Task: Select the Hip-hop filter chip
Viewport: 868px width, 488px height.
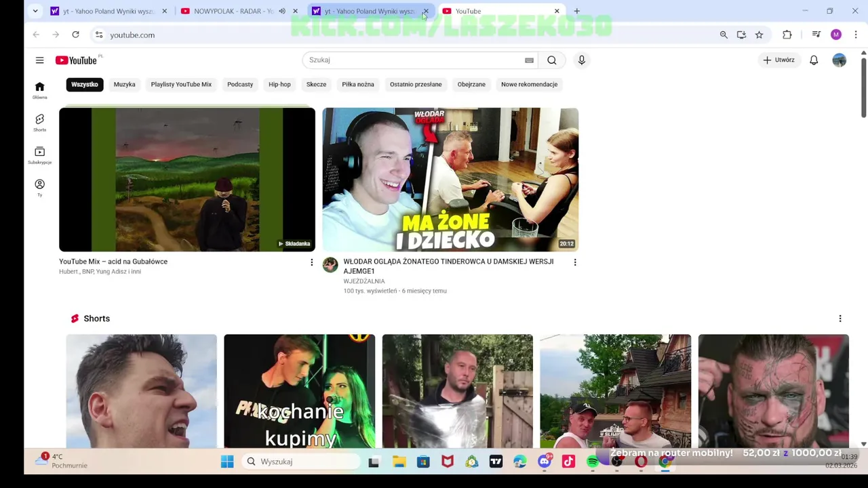Action: click(279, 85)
